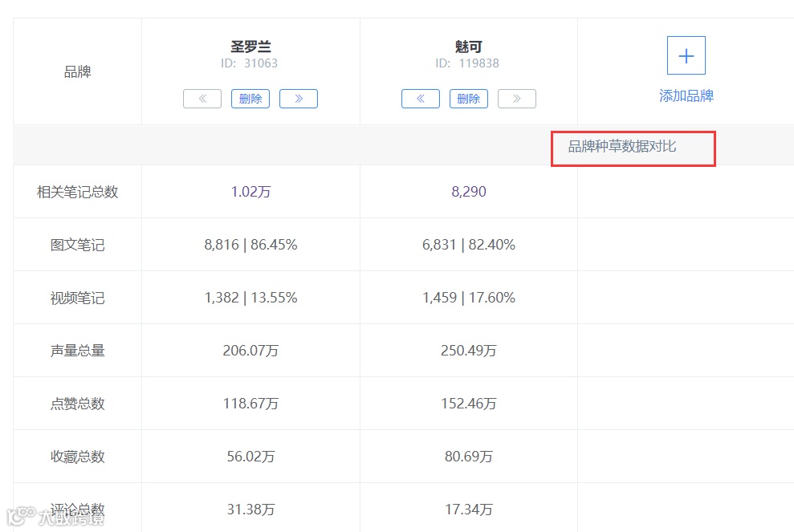Move 圣罗兰 column left with the double-arrow button
This screenshot has height=532, width=794.
[202, 99]
